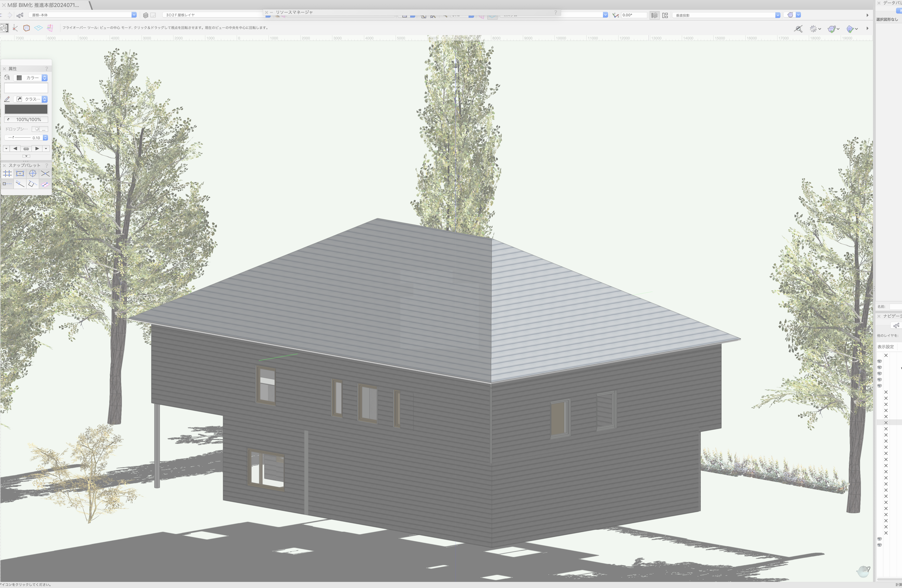Toggle the bottom eye icon in Navigation
Viewport: 902px width, 588px height.
click(880, 545)
